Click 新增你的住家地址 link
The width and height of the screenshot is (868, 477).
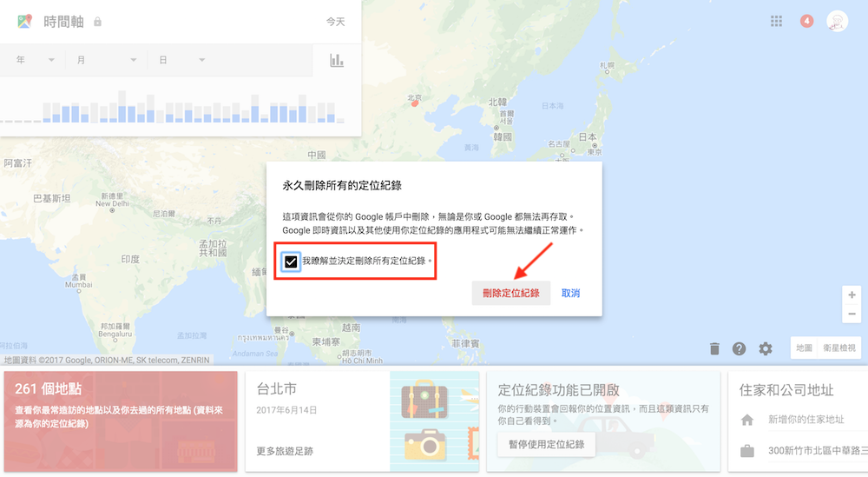806,420
